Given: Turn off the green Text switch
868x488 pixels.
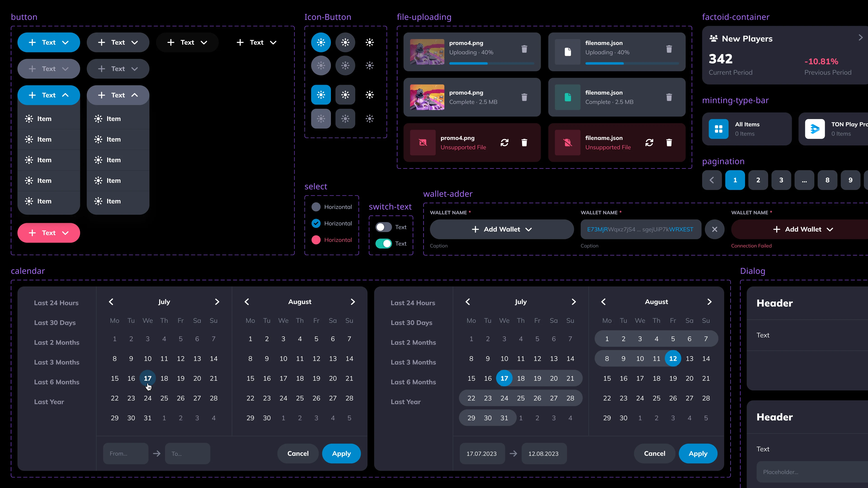Looking at the screenshot, I should (383, 244).
